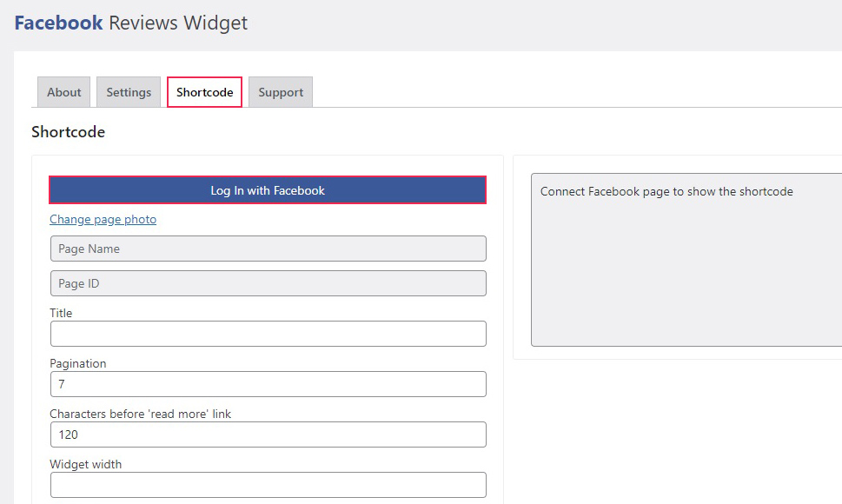Switch to the Settings tab
Screen dimensions: 842x504
pyautogui.click(x=129, y=92)
